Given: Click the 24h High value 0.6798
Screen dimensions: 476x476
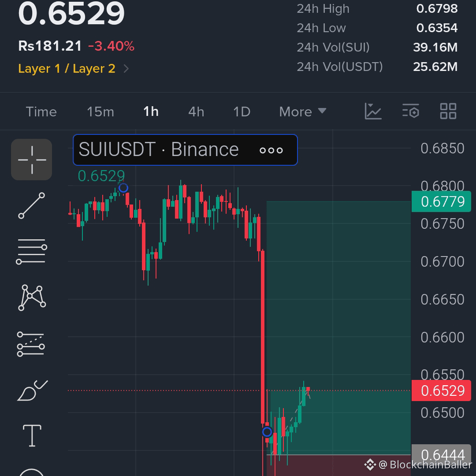Looking at the screenshot, I should 437,8.
